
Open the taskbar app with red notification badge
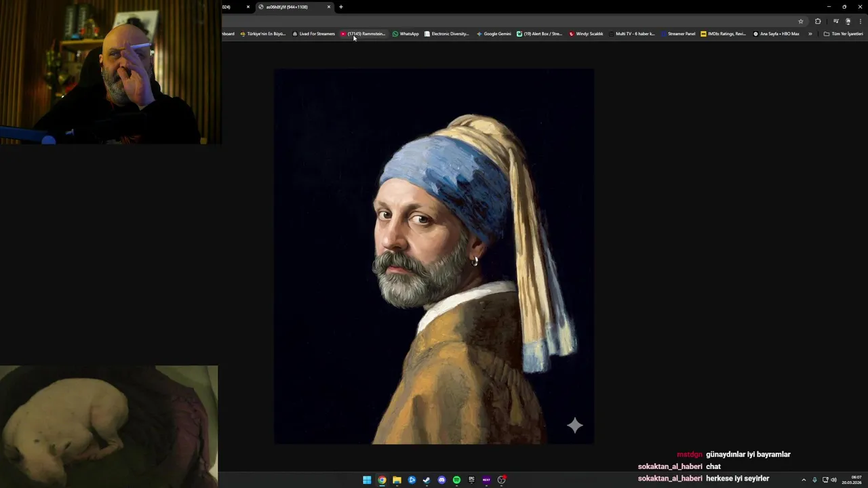pos(502,480)
